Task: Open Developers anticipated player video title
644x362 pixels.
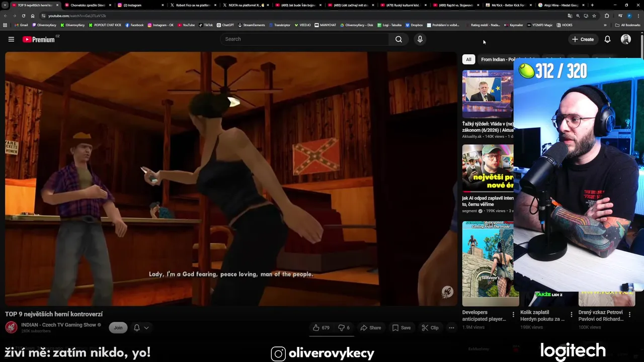Action: point(484,316)
